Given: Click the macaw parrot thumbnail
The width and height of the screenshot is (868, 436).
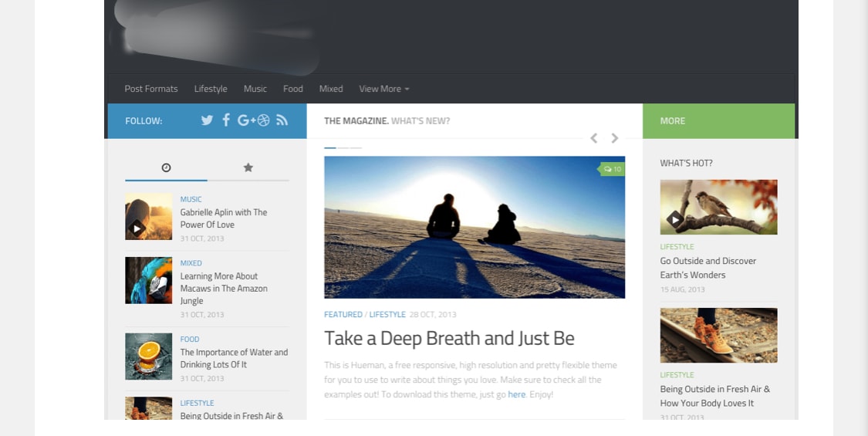Looking at the screenshot, I should pos(148,280).
